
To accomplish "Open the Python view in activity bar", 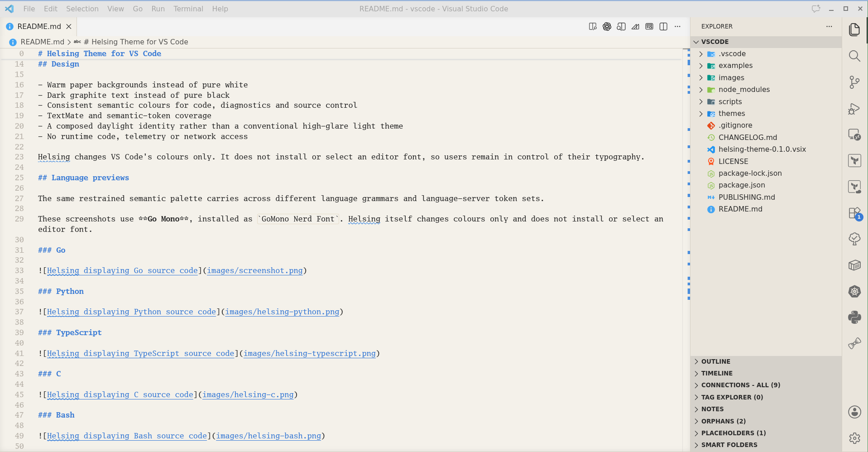I will click(854, 317).
